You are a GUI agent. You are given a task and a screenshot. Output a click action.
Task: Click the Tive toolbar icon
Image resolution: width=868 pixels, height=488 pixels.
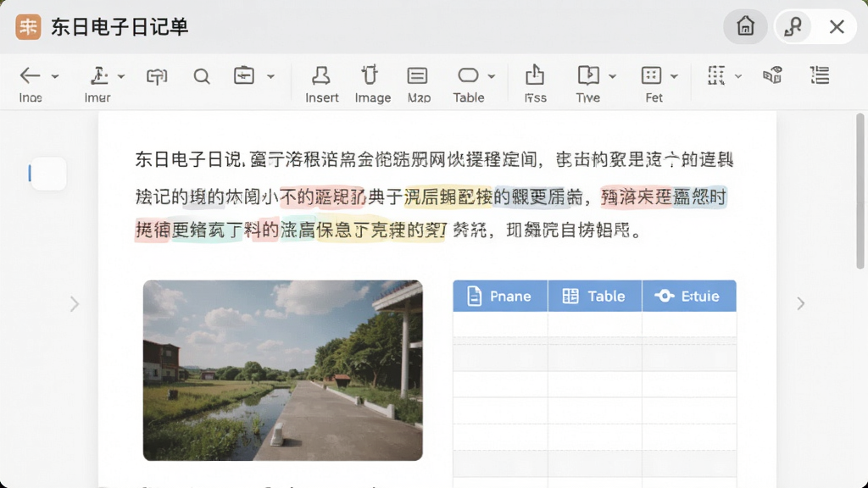click(588, 75)
